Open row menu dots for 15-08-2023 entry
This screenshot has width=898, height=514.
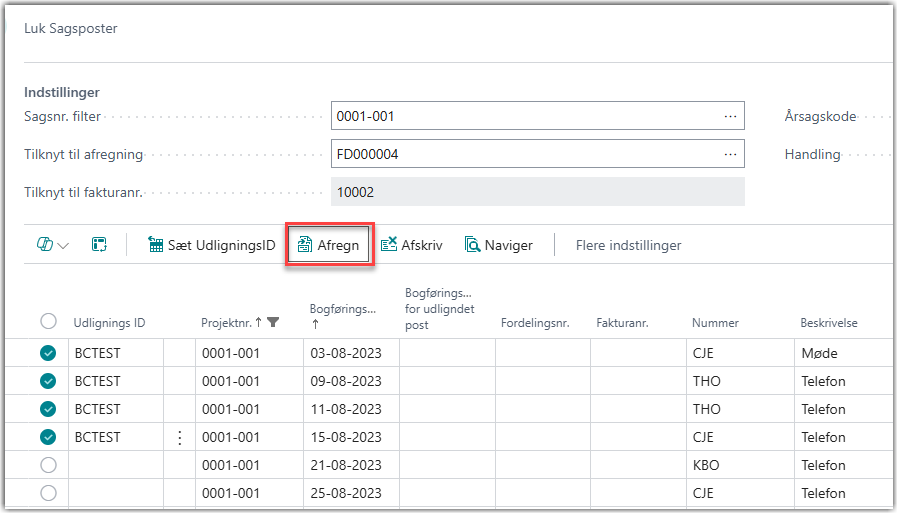179,437
